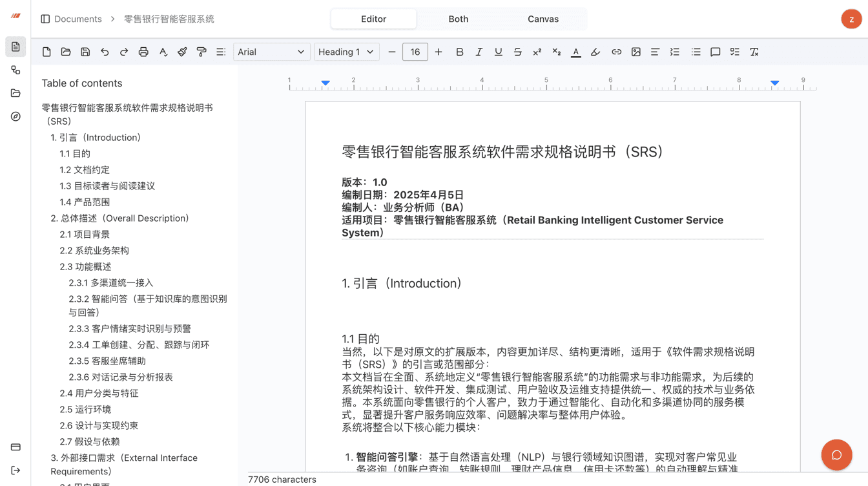This screenshot has height=486, width=868.
Task: Save the document using the save icon
Action: [x=85, y=52]
